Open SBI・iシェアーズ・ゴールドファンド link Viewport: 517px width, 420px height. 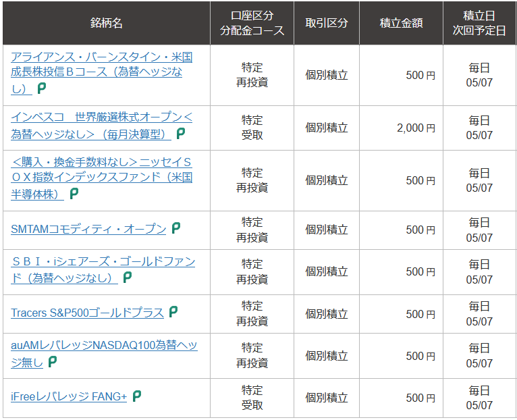tap(103, 270)
